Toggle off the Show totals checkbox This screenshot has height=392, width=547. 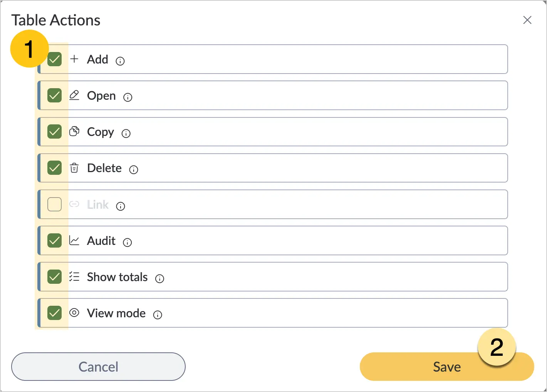click(x=54, y=277)
